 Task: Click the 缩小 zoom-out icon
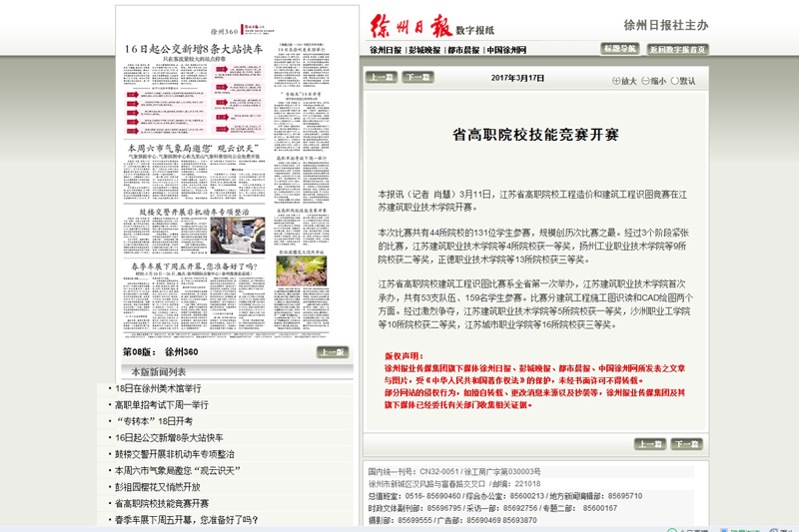point(644,82)
